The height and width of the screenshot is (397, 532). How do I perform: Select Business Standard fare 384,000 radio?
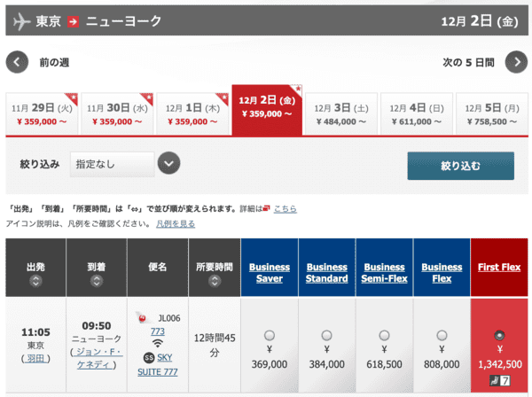[326, 336]
